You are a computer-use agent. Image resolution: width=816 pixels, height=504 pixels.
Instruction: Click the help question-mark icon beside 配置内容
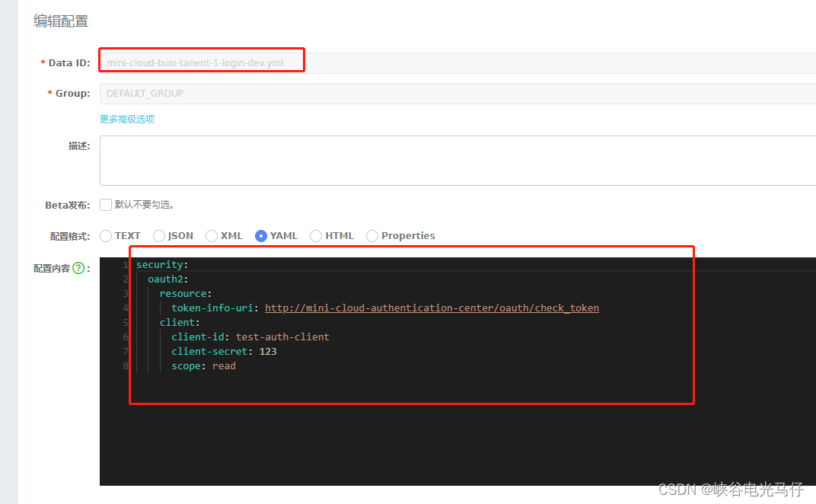pos(78,268)
